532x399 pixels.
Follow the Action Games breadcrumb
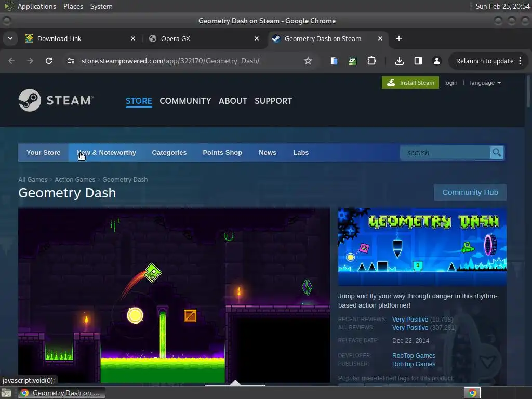[x=75, y=179]
